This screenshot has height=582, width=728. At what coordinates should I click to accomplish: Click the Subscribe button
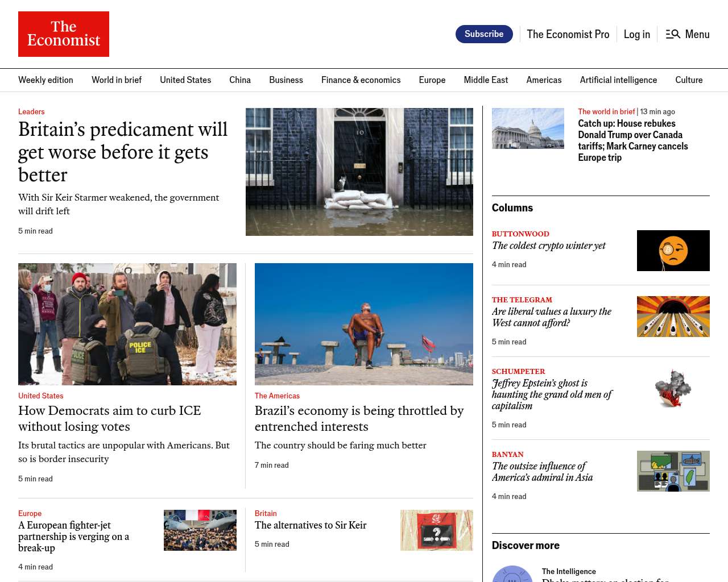484,34
